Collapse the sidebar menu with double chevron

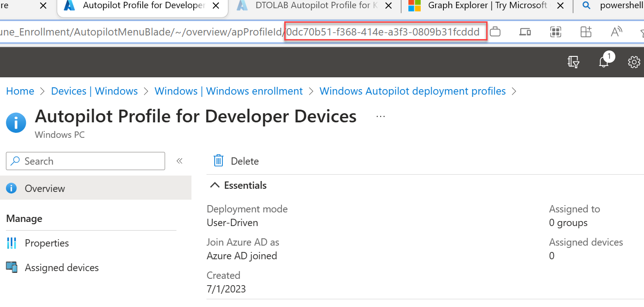coord(179,161)
